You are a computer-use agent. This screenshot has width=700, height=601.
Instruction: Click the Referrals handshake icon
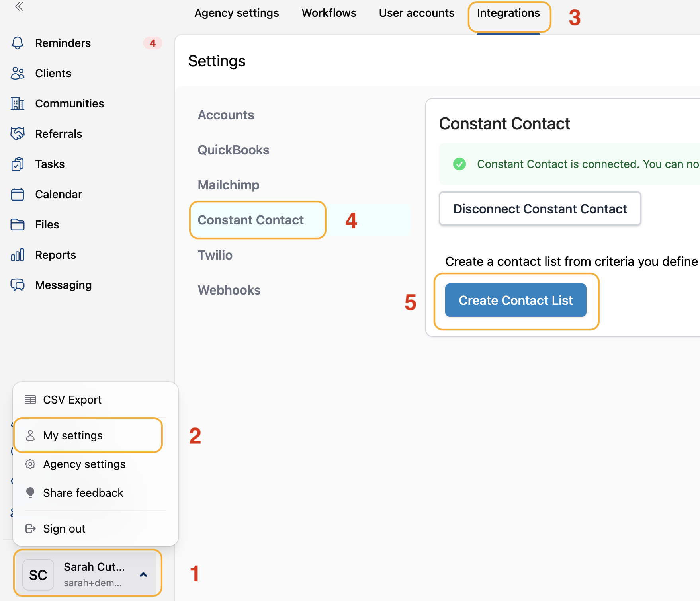click(x=18, y=134)
